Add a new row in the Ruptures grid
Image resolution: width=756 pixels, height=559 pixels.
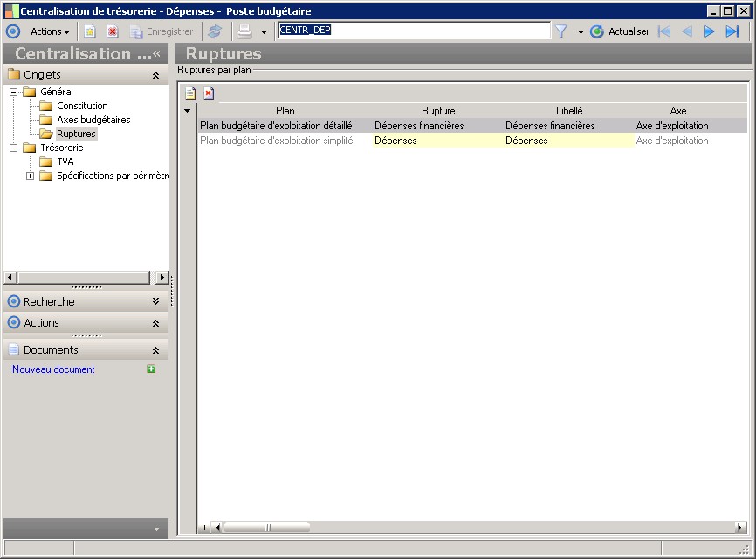pyautogui.click(x=190, y=93)
